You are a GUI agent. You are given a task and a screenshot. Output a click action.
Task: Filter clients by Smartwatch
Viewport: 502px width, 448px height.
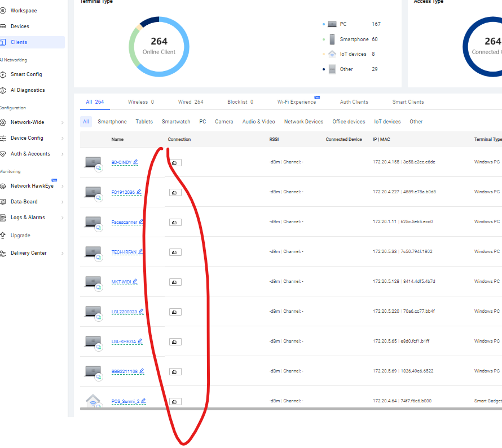click(176, 122)
